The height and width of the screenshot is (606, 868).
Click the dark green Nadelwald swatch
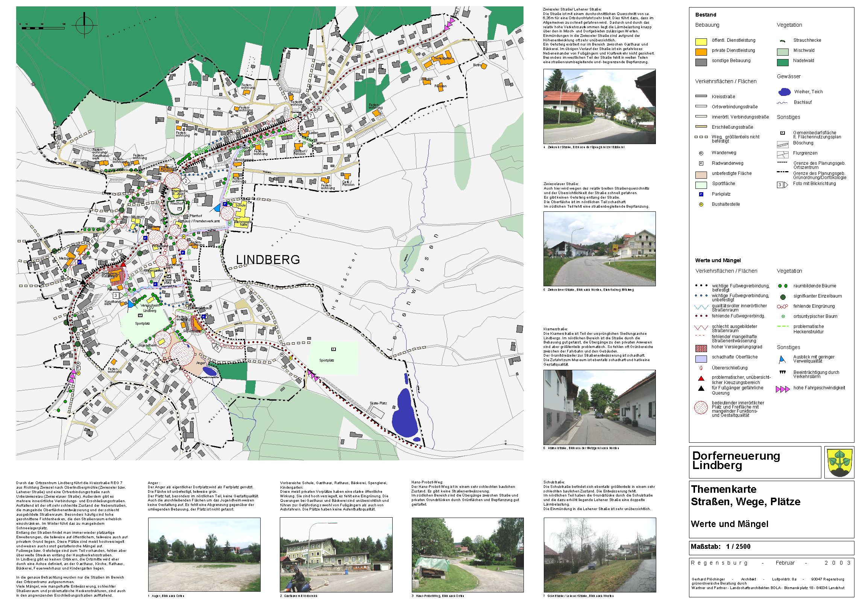click(783, 62)
